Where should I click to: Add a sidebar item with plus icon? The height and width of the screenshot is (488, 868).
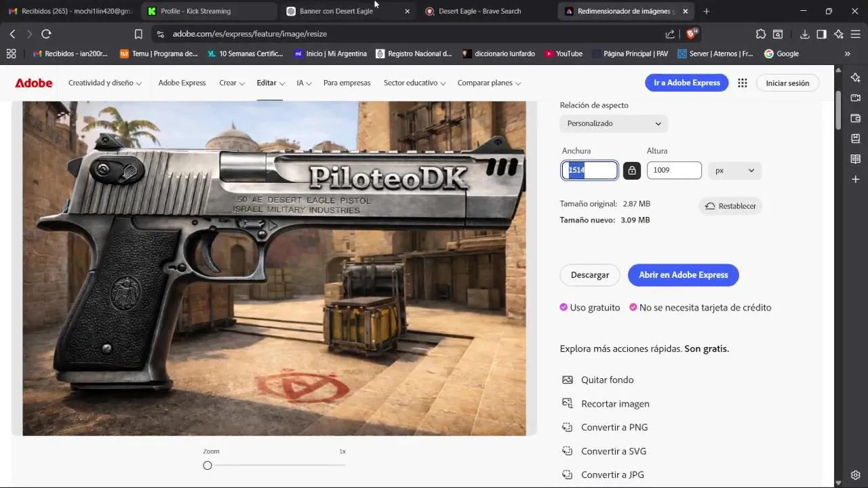856,179
